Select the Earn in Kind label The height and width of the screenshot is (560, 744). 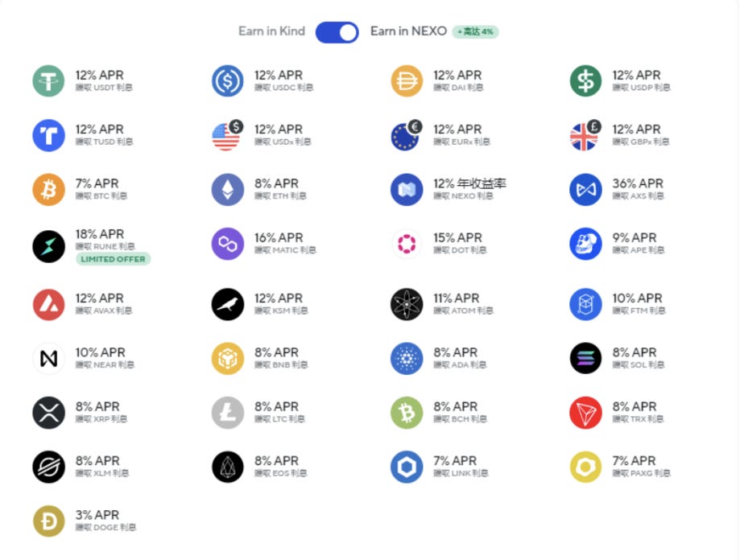click(x=271, y=31)
